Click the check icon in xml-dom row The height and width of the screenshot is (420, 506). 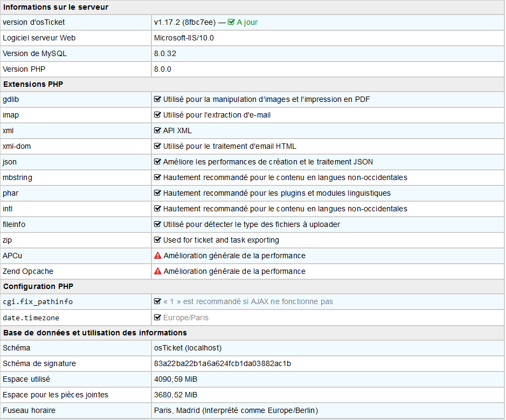[x=157, y=146]
